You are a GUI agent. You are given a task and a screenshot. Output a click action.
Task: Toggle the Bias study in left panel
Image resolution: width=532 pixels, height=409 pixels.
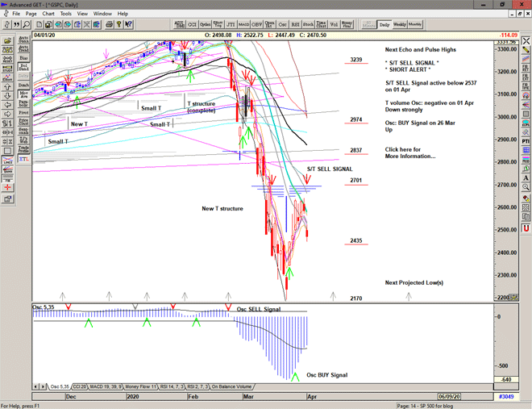[23, 58]
